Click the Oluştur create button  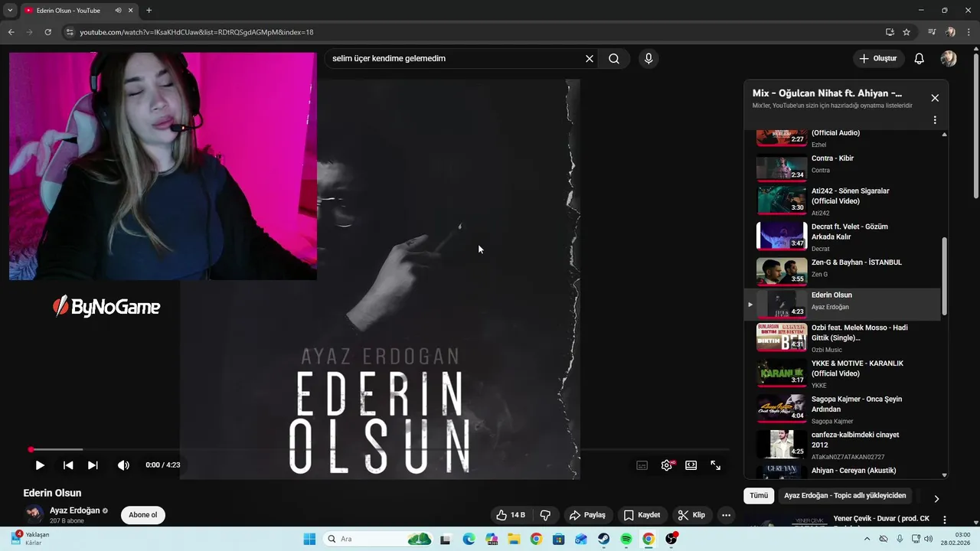coord(877,59)
